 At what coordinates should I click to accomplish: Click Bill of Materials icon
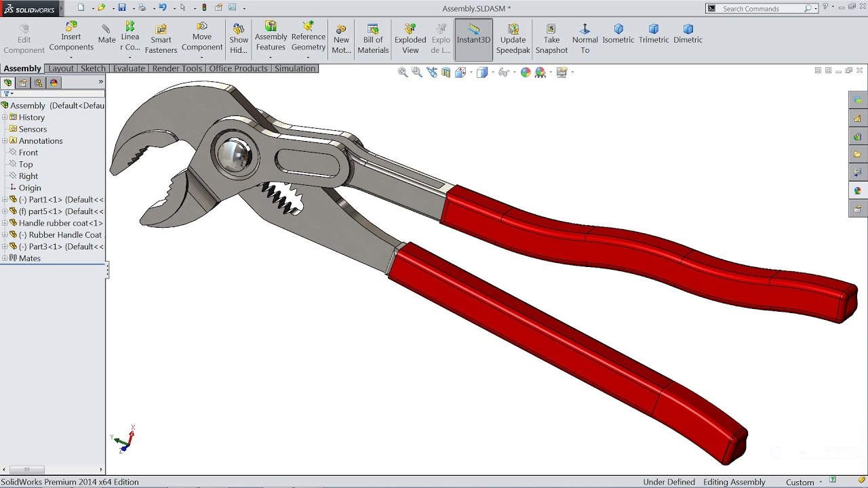tap(373, 39)
